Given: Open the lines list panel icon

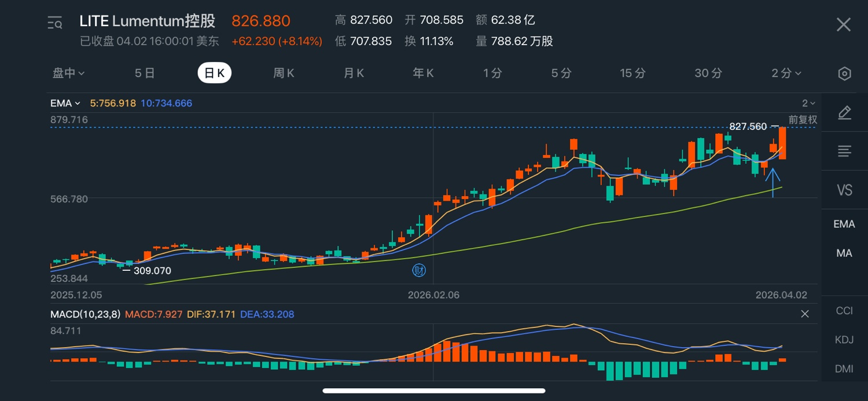Looking at the screenshot, I should click(x=844, y=152).
